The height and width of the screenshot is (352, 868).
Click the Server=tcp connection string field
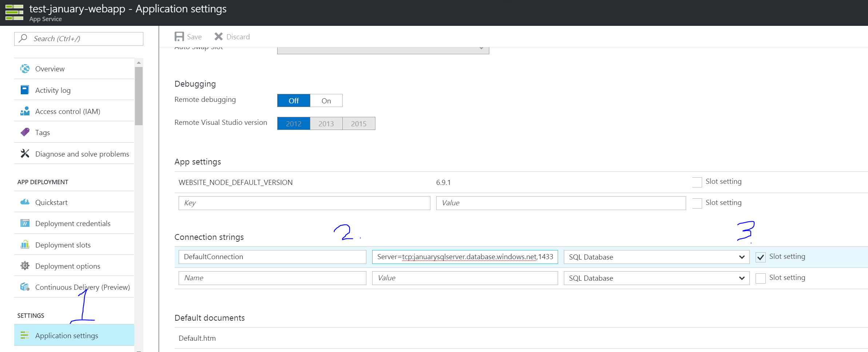pyautogui.click(x=465, y=257)
